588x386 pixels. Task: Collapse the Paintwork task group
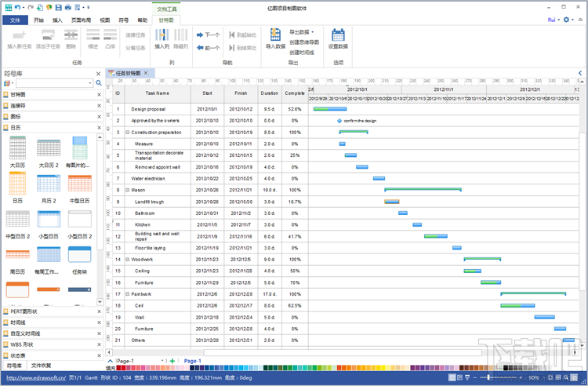pos(127,294)
